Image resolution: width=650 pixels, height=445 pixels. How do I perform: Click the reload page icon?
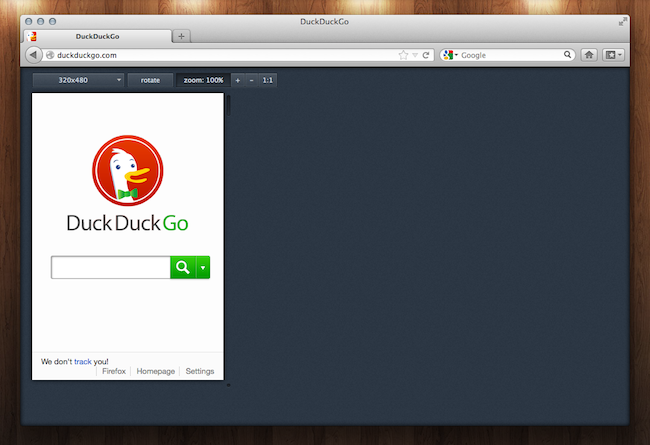(426, 55)
